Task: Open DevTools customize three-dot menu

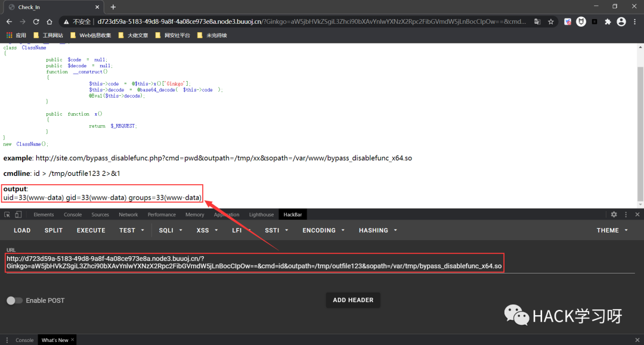Action: point(626,215)
